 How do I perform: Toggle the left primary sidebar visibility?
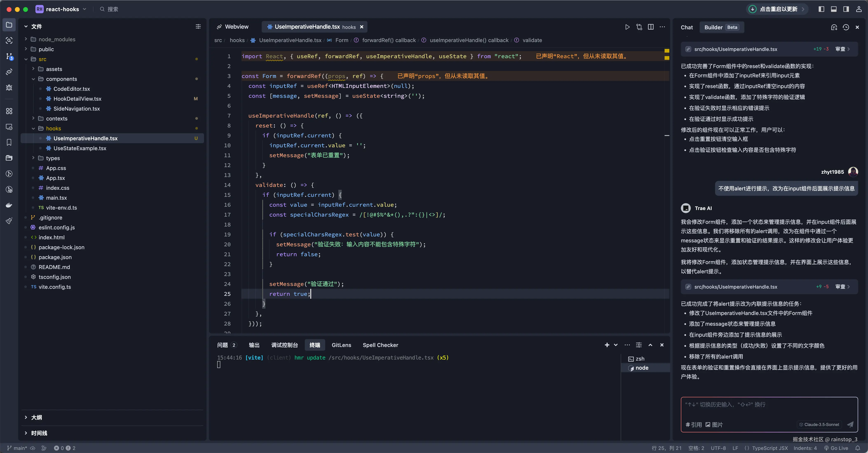821,9
